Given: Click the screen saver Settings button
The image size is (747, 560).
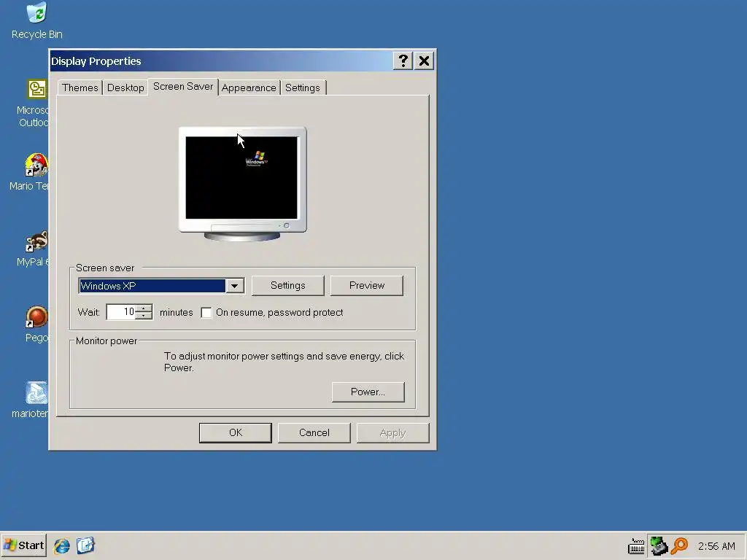Looking at the screenshot, I should coord(287,285).
